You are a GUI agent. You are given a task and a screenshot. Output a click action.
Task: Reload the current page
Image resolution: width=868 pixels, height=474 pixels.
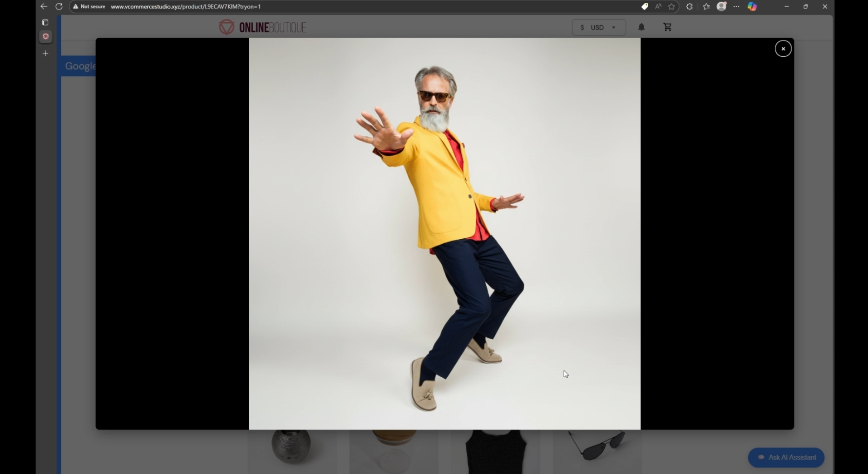59,6
